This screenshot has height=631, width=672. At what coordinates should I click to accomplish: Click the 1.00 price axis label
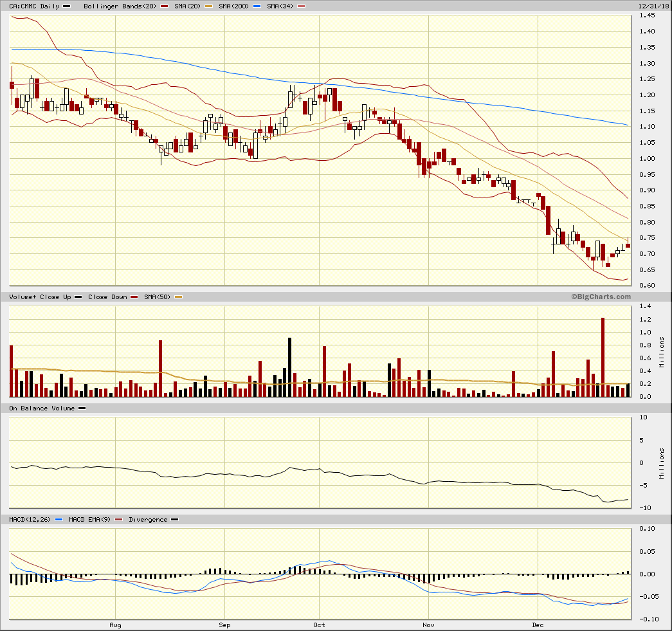coord(647,159)
